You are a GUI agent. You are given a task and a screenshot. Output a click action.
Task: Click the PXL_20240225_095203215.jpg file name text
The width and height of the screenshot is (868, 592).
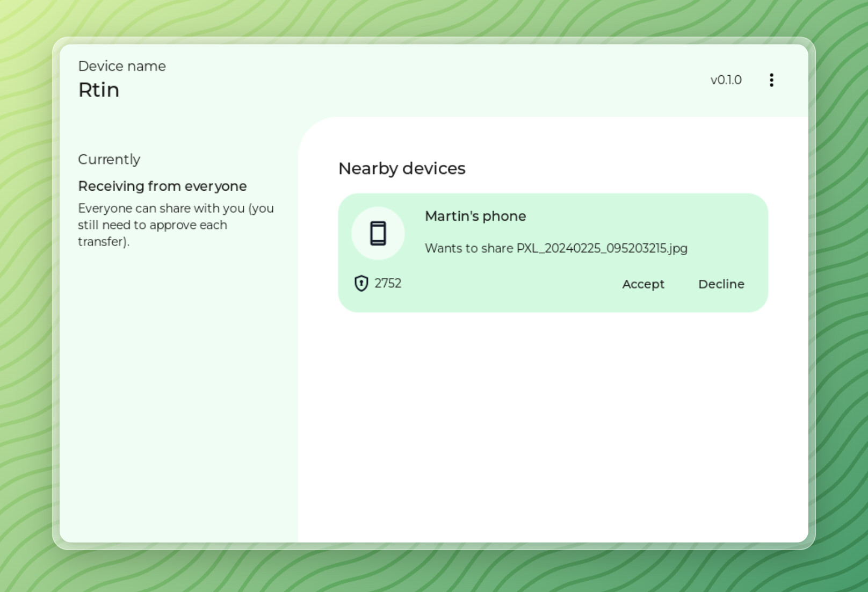tap(602, 248)
